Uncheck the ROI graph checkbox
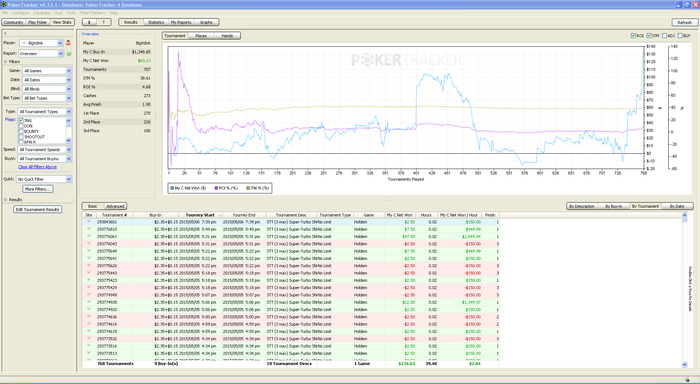The image size is (700, 384). [x=633, y=36]
